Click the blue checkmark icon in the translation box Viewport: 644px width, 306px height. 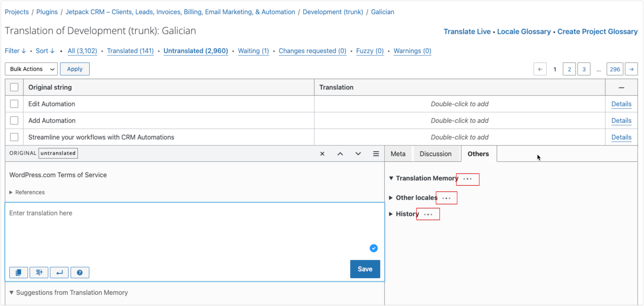tap(374, 248)
